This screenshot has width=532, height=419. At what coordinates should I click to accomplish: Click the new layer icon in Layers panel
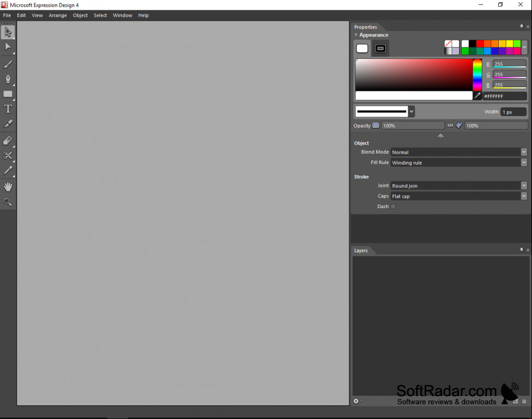pyautogui.click(x=516, y=401)
